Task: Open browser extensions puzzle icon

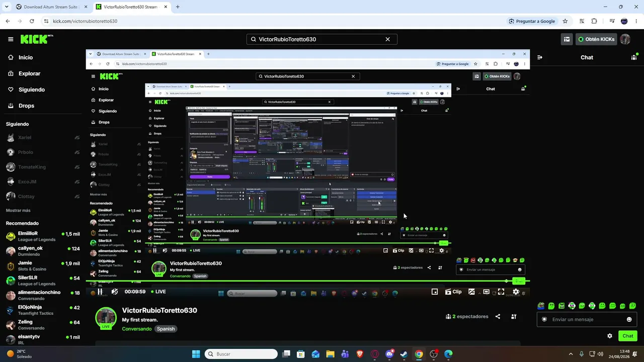Action: (594, 21)
